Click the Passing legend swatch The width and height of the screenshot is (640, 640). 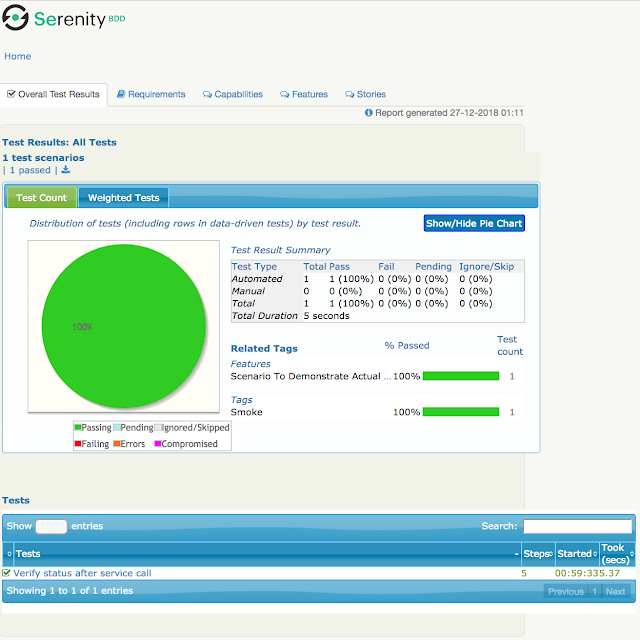pos(78,427)
